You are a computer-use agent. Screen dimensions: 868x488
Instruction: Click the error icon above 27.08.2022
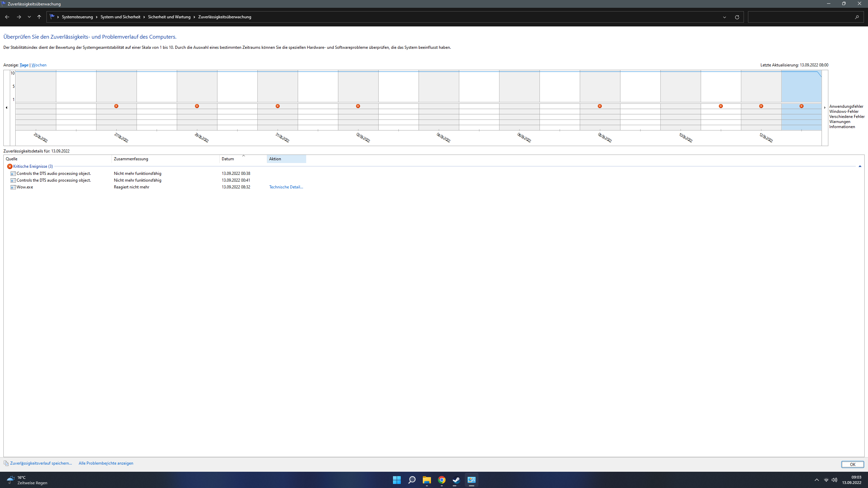116,106
